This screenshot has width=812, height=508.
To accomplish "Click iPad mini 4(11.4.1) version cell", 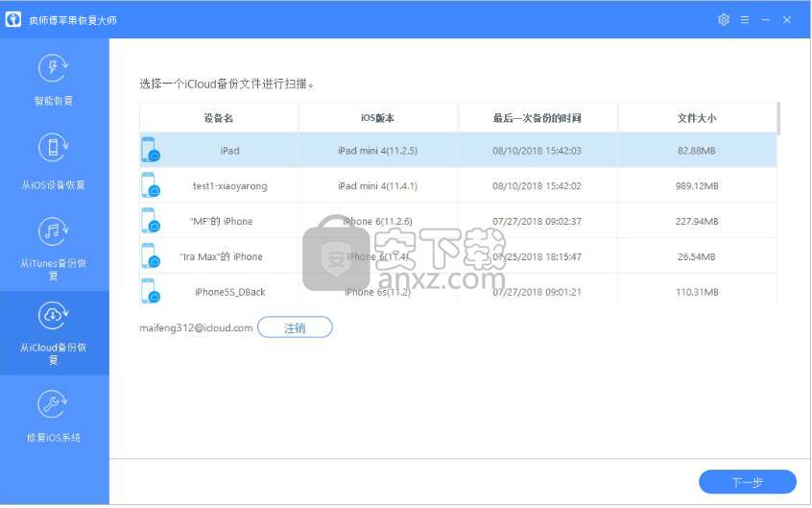I will pos(377,186).
